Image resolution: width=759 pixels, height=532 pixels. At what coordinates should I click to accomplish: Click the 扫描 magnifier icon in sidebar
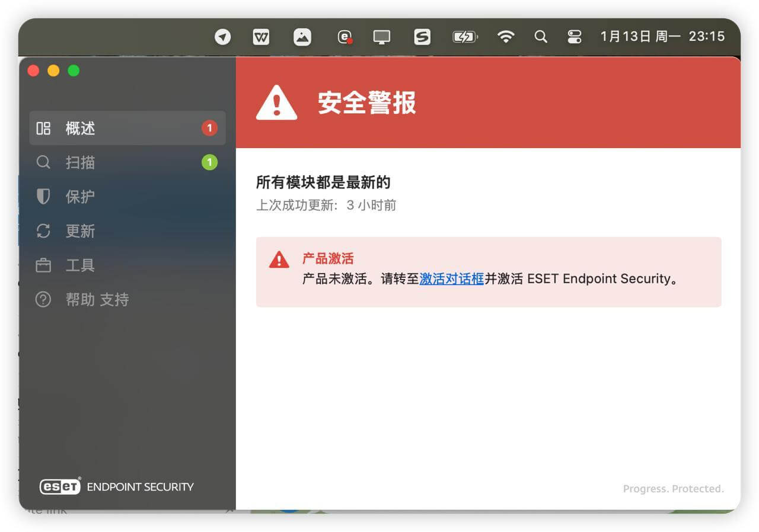pos(43,162)
